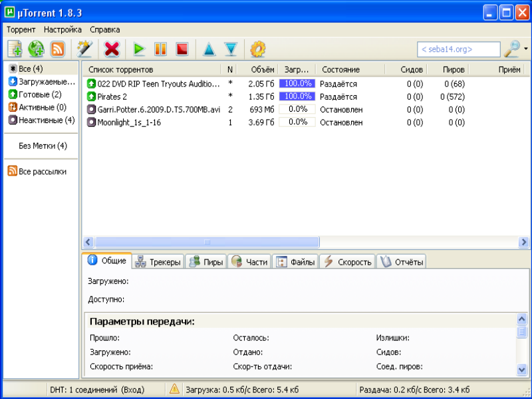Click the details pane vertical scrollbar thumb
532x399 pixels.
coord(522,331)
